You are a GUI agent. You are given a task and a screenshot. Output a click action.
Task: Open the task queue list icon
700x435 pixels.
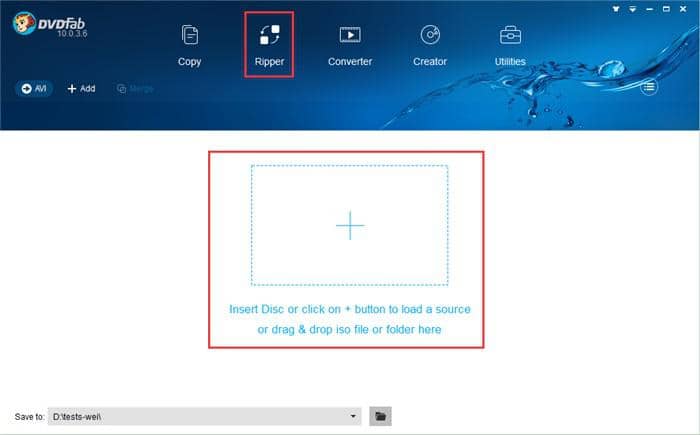[x=649, y=87]
